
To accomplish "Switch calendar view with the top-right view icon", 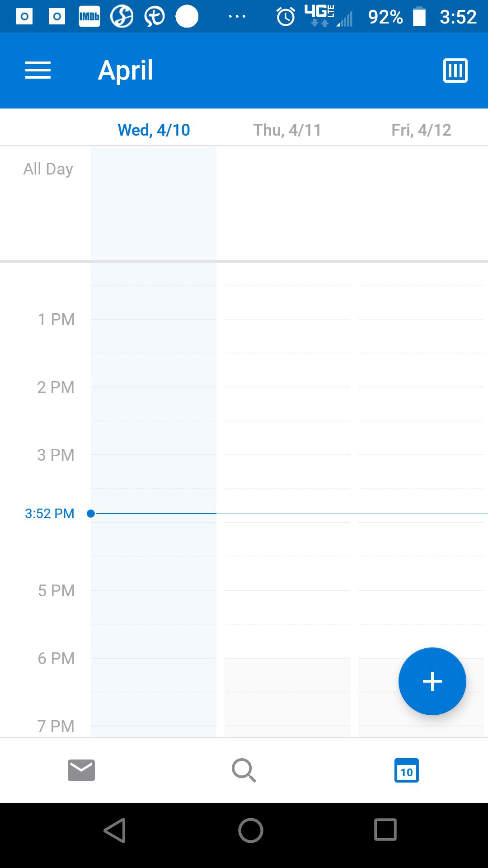I will tap(455, 71).
